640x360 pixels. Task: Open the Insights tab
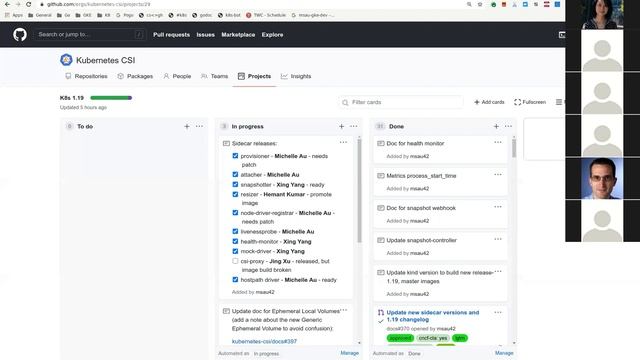click(296, 76)
